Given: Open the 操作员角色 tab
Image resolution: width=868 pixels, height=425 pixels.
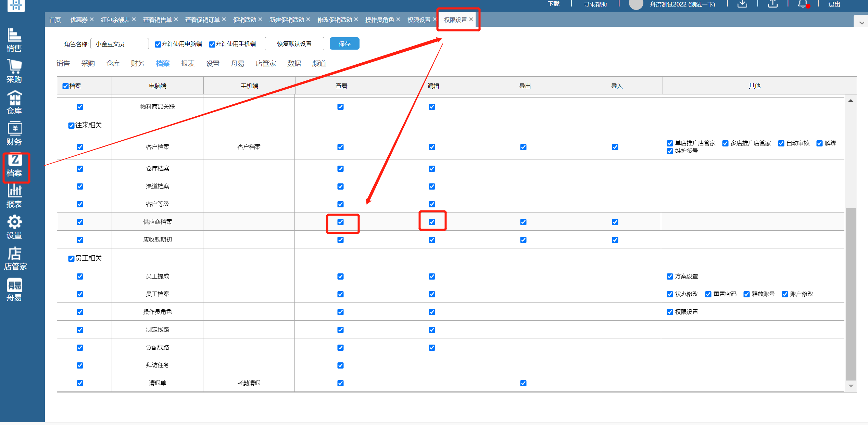Looking at the screenshot, I should [x=379, y=20].
